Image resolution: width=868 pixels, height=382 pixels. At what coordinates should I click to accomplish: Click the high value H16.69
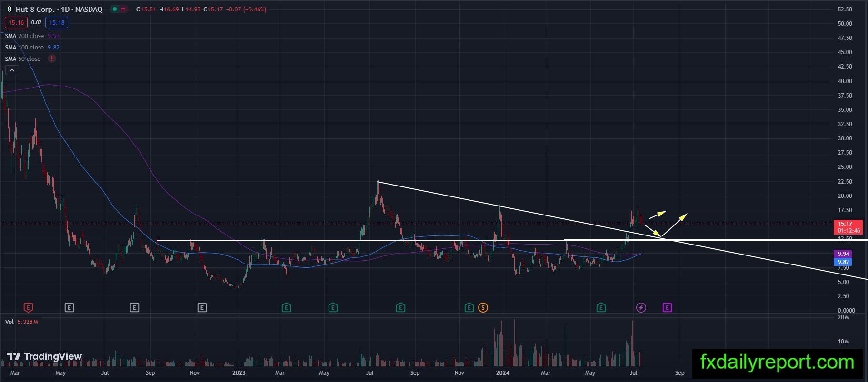(x=169, y=10)
